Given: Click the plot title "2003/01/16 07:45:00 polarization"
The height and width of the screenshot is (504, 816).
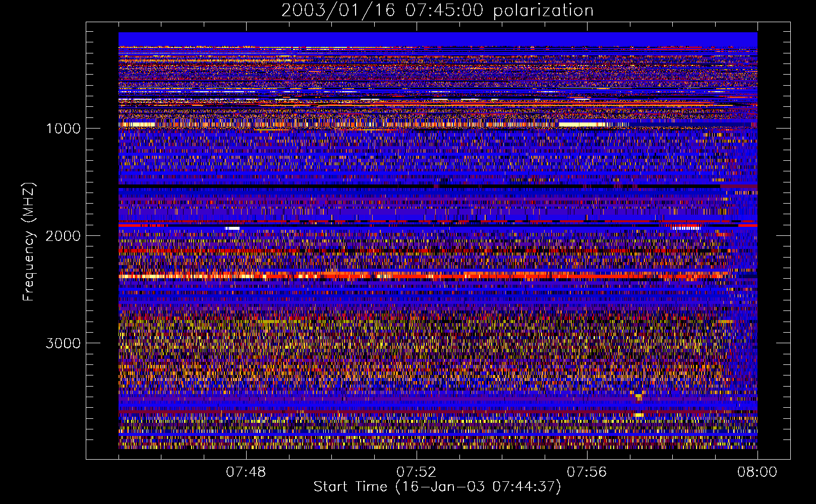Looking at the screenshot, I should (437, 11).
